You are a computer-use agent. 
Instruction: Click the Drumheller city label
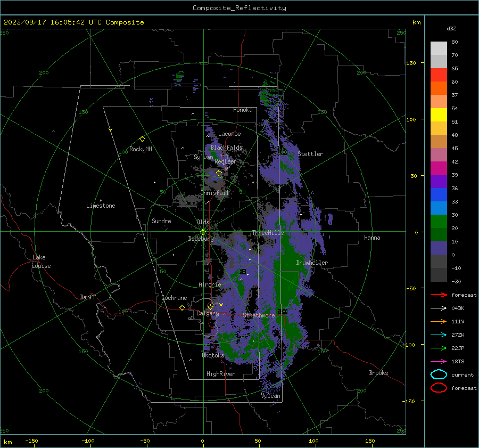[x=312, y=263]
